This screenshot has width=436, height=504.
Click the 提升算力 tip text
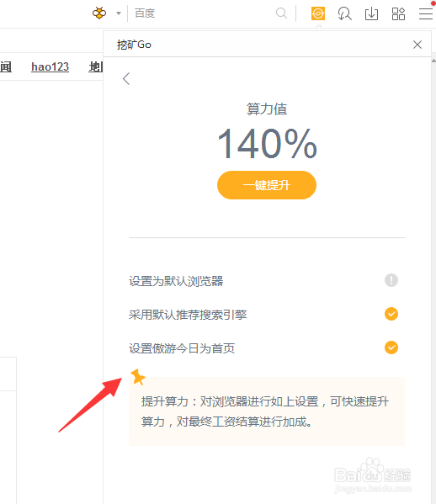click(x=265, y=411)
